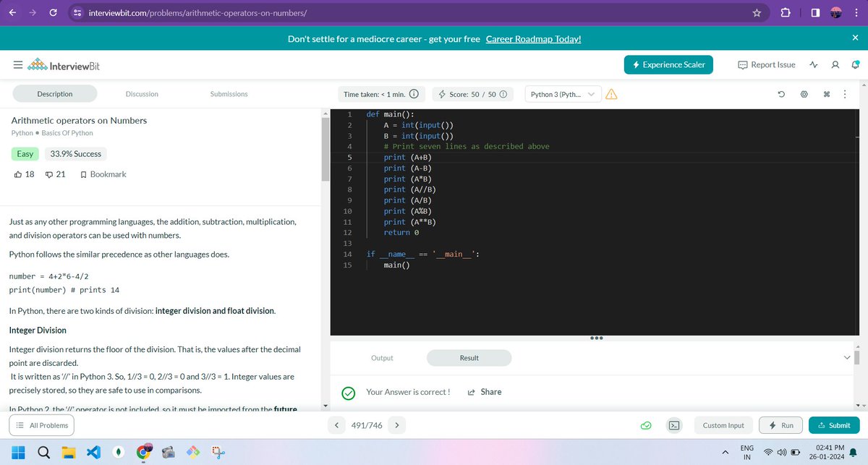Open the editor's three-dot more menu
The image size is (868, 465).
pos(846,94)
